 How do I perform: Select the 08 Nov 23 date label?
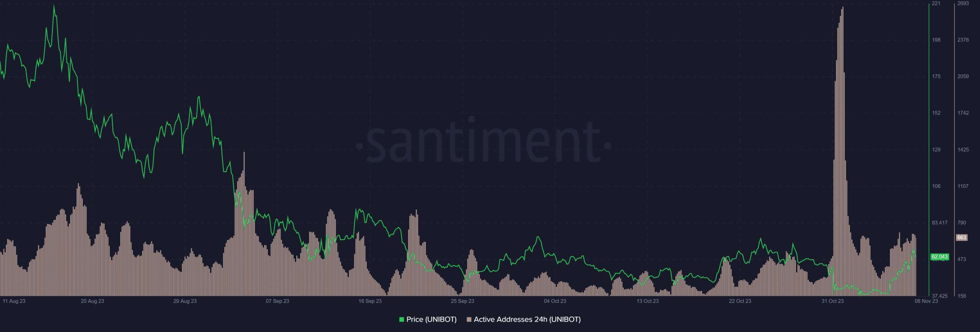click(x=926, y=301)
